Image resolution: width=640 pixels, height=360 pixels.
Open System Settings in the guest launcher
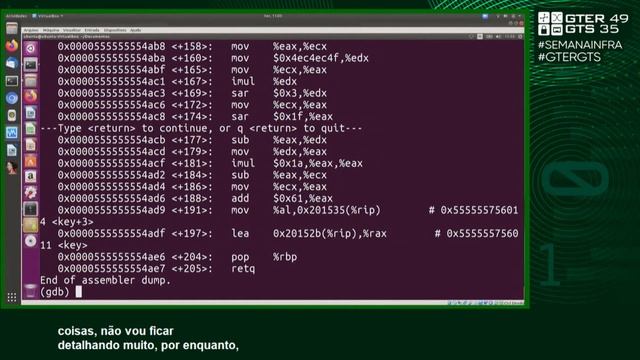(x=31, y=192)
